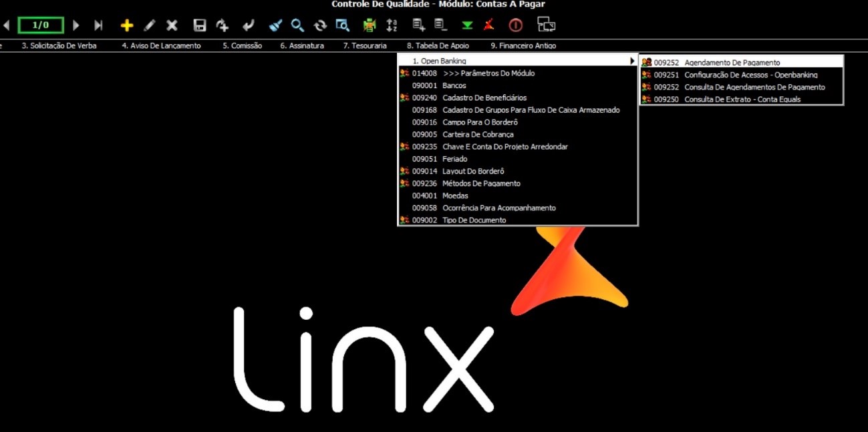This screenshot has height=432, width=868.
Task: Click the red circular power icon
Action: pos(515,25)
